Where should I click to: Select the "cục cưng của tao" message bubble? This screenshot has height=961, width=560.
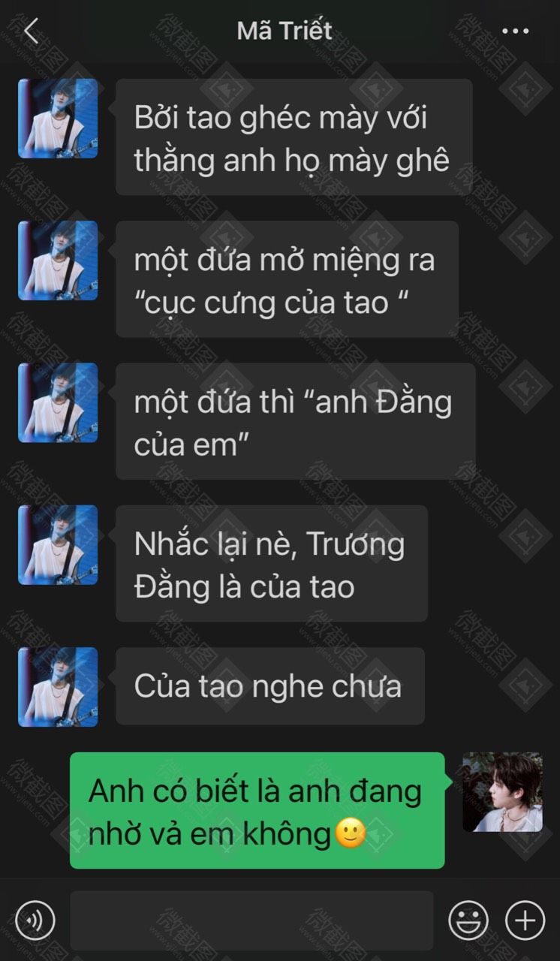click(287, 279)
